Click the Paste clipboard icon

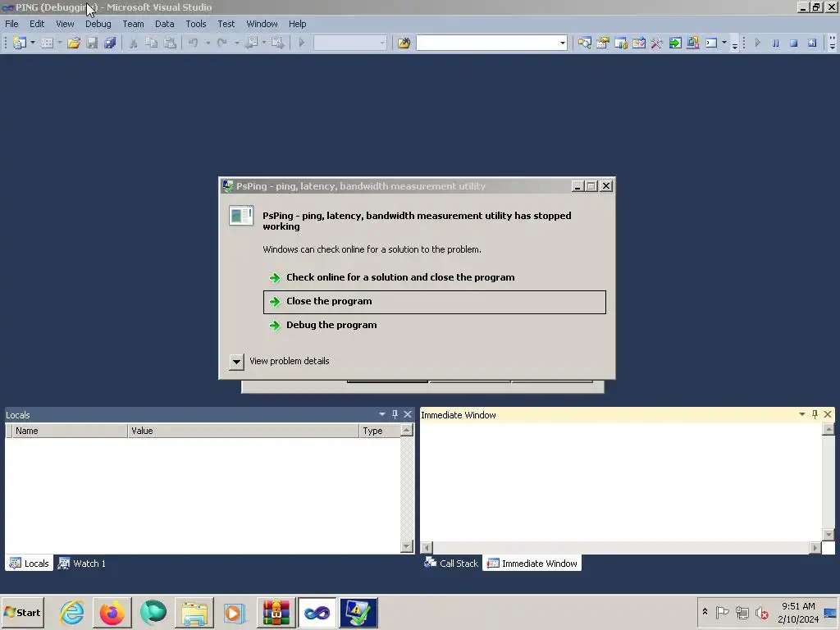tap(170, 43)
